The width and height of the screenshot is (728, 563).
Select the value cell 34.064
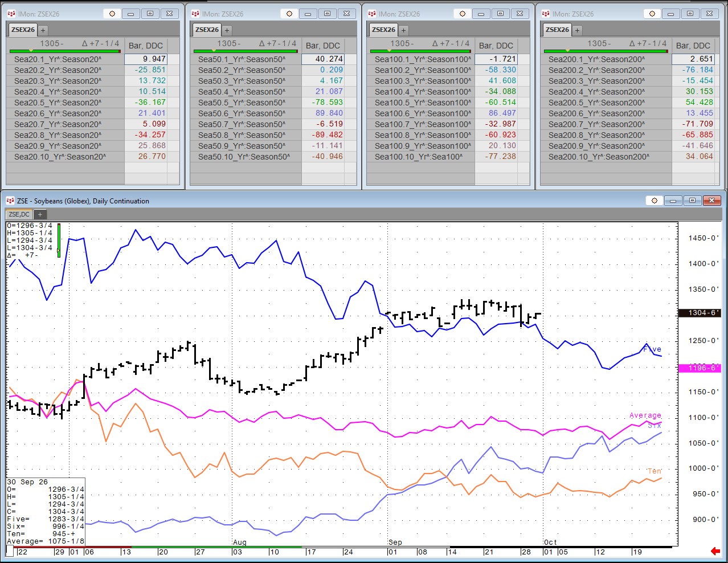pos(693,157)
